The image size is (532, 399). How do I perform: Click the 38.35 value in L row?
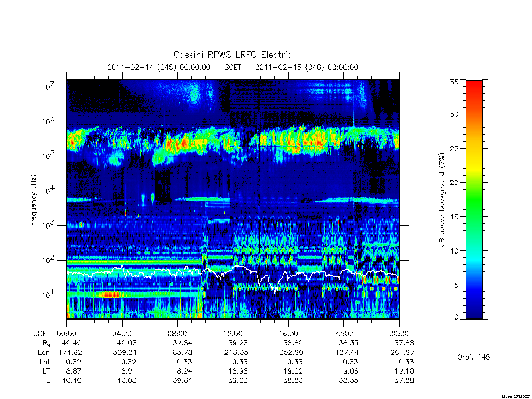(x=349, y=381)
